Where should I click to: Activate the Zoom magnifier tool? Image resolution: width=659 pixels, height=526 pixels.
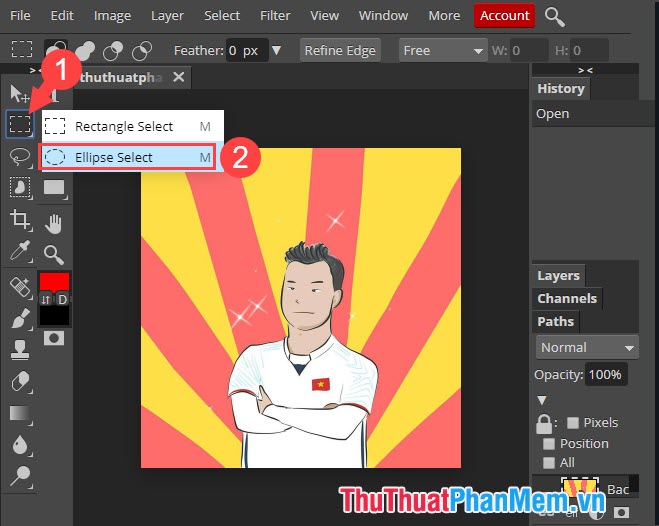tap(53, 254)
